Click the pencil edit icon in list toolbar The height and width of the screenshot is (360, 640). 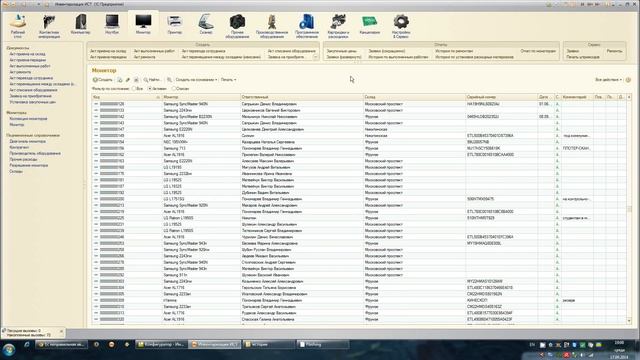[x=128, y=80]
